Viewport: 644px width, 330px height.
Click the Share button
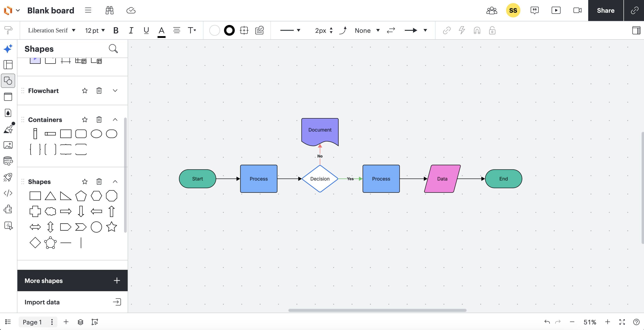605,10
